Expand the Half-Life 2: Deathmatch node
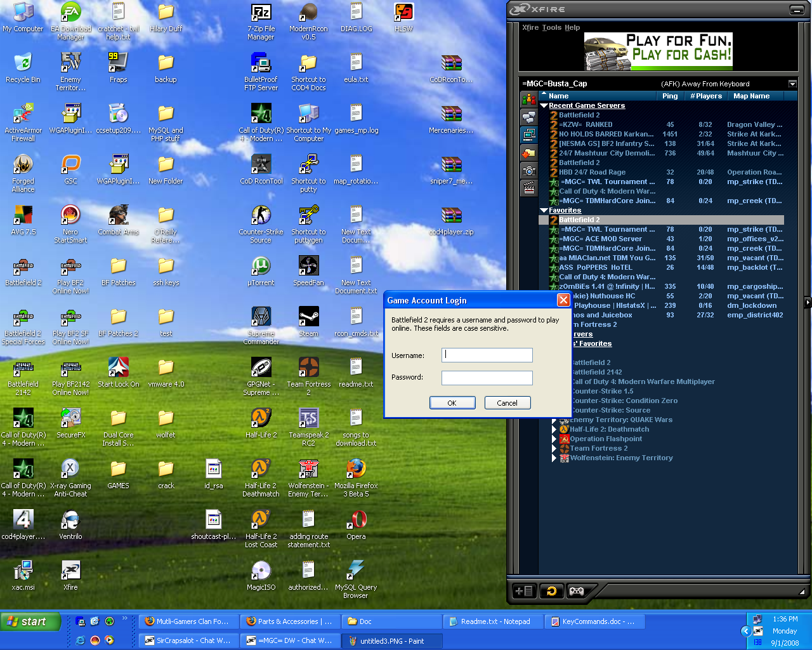The height and width of the screenshot is (650, 812). [554, 429]
